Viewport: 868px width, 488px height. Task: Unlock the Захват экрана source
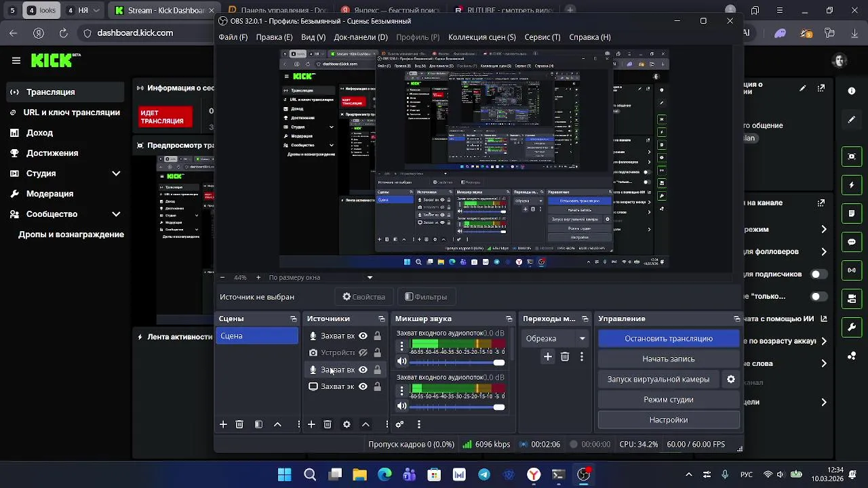377,386
